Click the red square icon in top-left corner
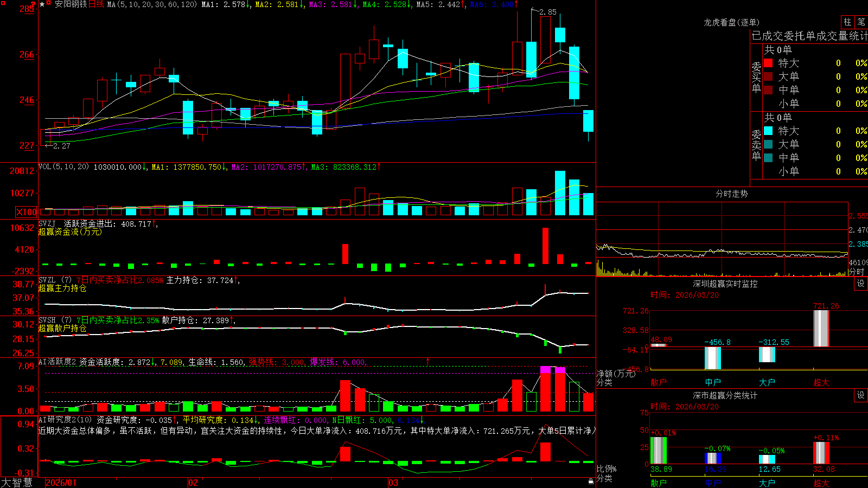 coord(3,3)
